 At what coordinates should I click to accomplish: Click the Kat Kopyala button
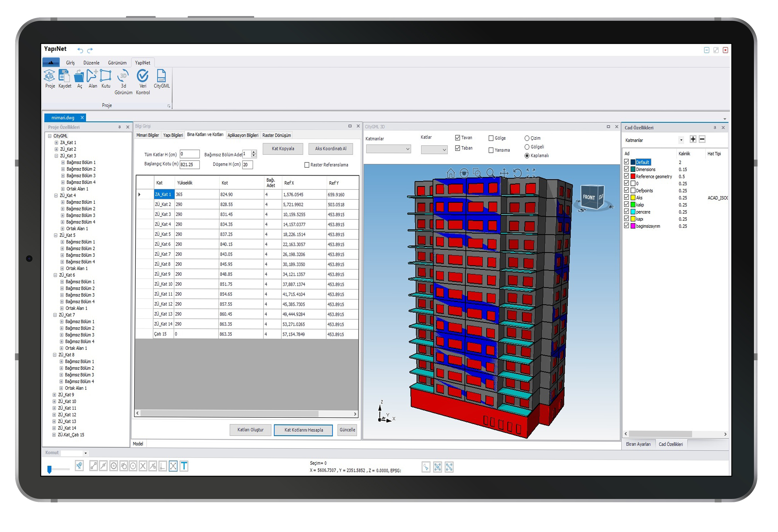(283, 149)
